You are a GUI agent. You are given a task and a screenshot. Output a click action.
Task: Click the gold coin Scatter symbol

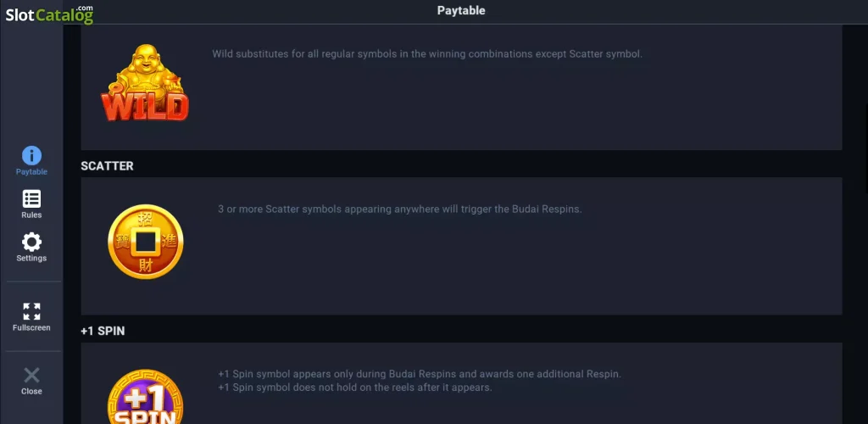click(146, 242)
